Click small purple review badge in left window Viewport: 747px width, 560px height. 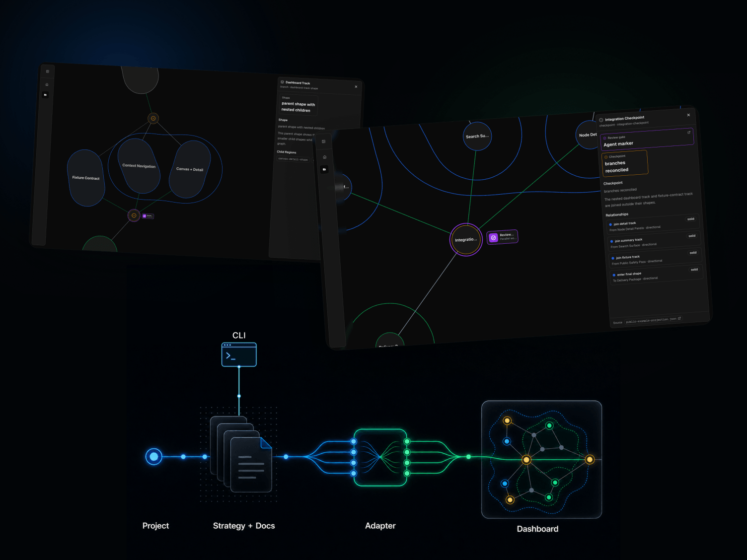pyautogui.click(x=148, y=216)
